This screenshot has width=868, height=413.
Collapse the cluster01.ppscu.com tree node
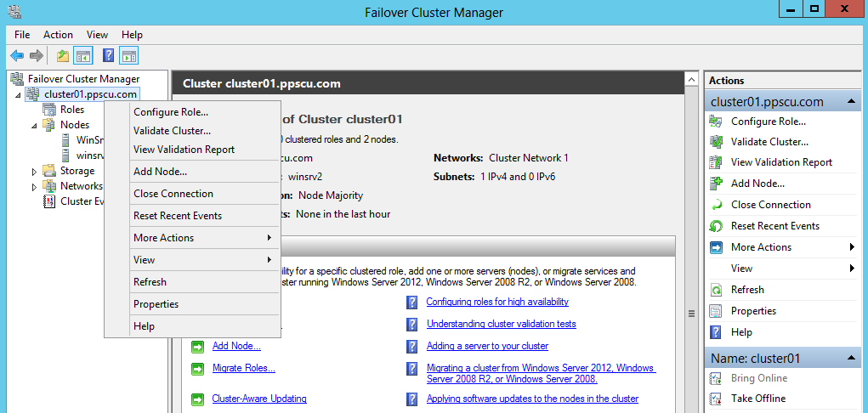(x=18, y=95)
